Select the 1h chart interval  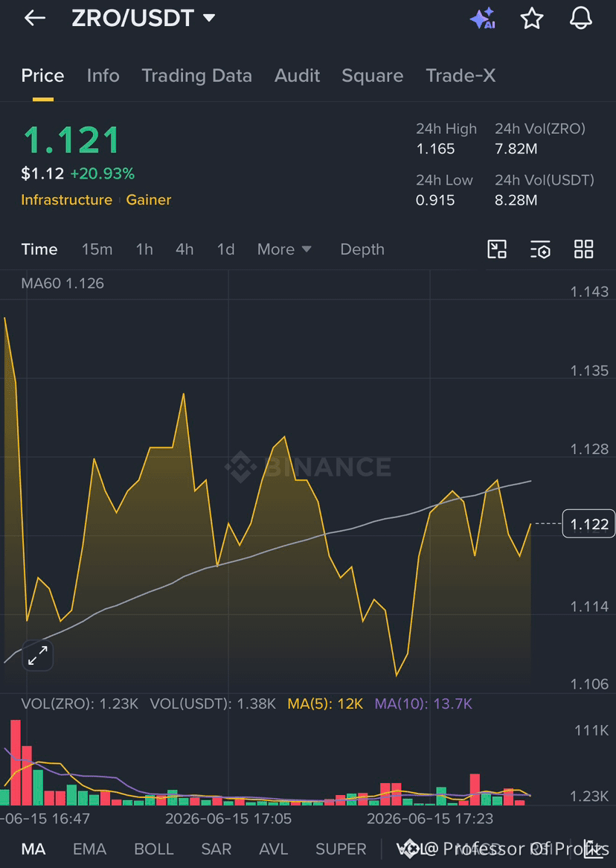point(144,249)
